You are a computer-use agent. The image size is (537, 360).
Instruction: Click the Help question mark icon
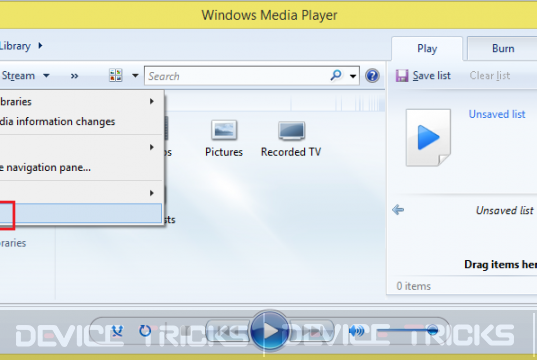[x=372, y=76]
